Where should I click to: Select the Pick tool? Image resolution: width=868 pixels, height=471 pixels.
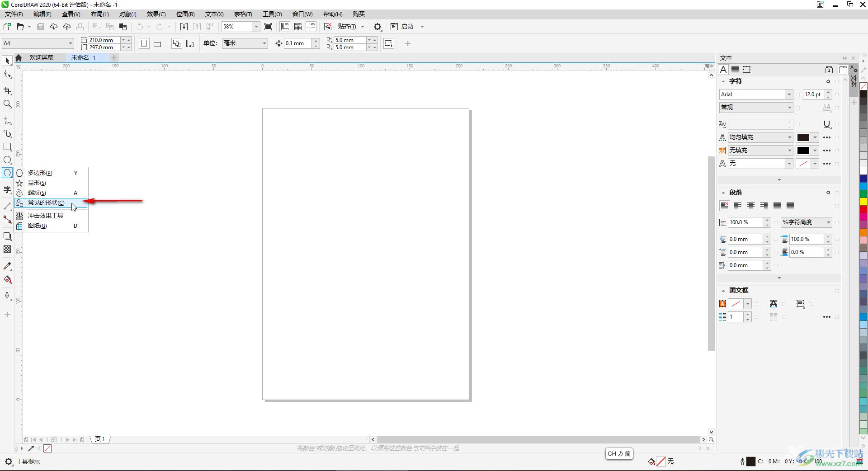7,61
